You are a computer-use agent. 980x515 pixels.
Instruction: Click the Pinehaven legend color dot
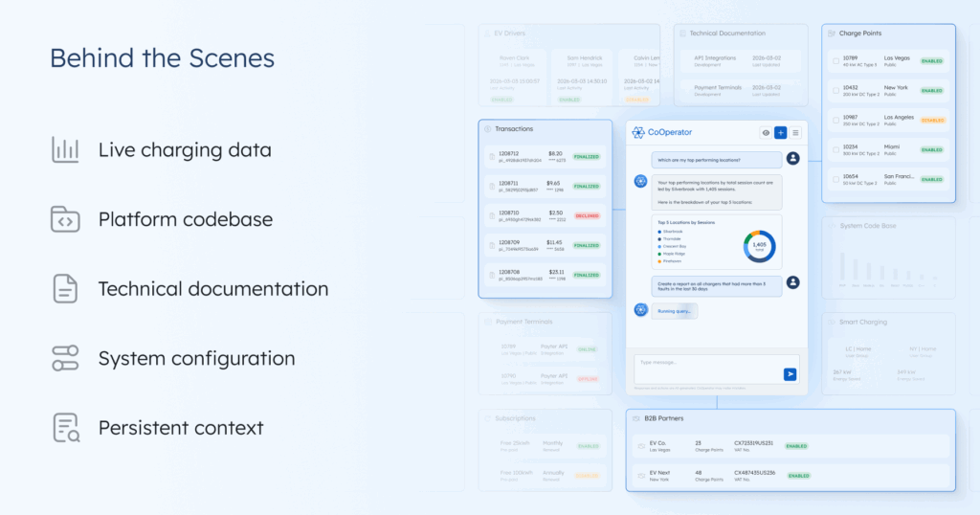(x=659, y=261)
